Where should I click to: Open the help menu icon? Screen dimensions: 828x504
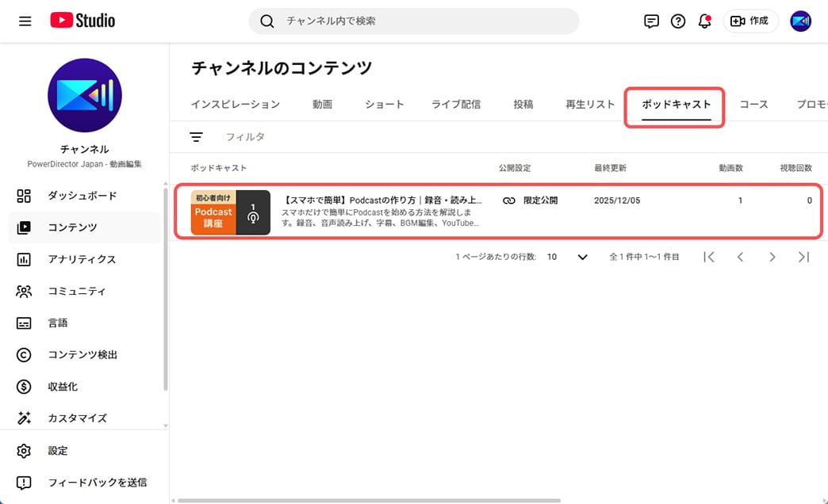[x=677, y=21]
